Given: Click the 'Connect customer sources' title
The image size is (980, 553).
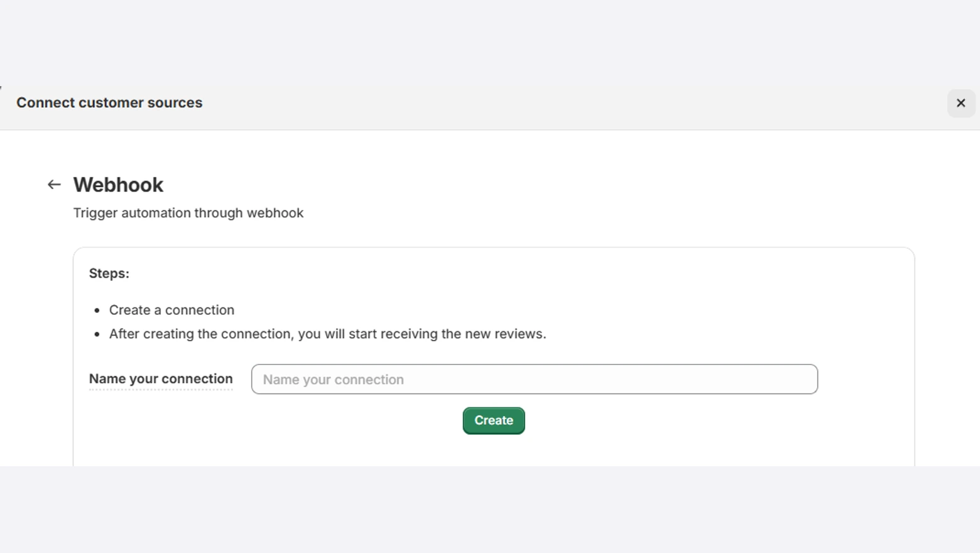Looking at the screenshot, I should tap(109, 102).
